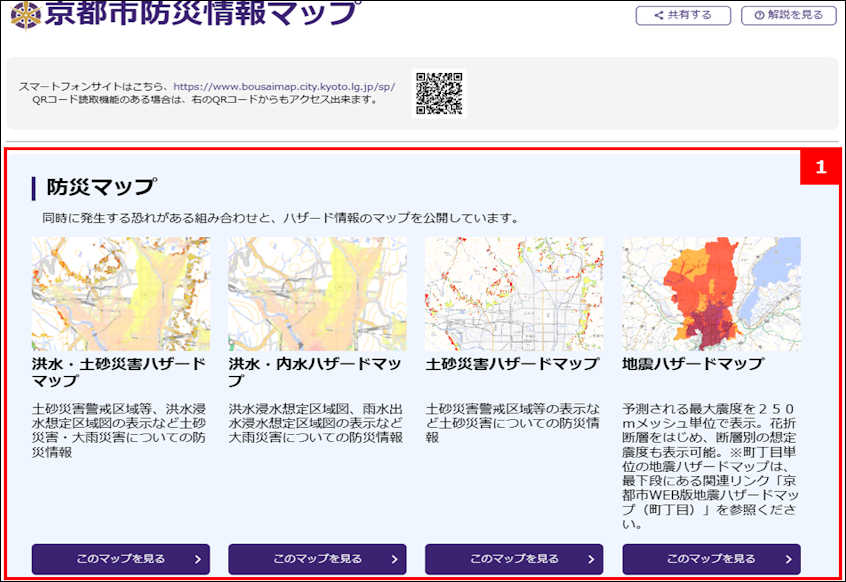Click the QRコード読取機能 instruction text
846x582 pixels.
[204, 100]
